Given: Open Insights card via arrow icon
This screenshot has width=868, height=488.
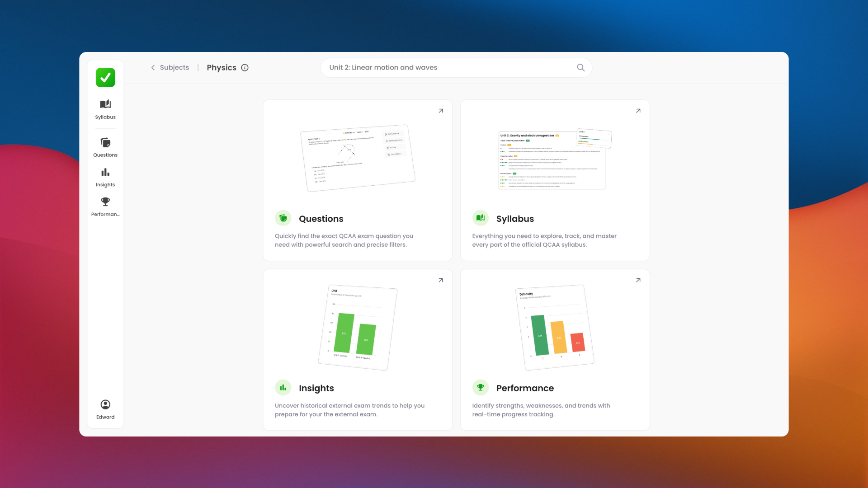Looking at the screenshot, I should (441, 280).
